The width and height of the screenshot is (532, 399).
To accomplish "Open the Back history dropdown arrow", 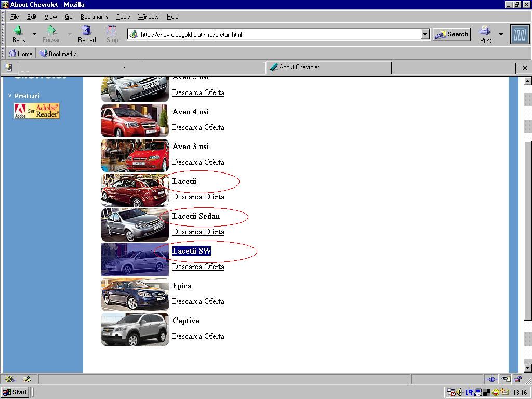I will (x=34, y=34).
